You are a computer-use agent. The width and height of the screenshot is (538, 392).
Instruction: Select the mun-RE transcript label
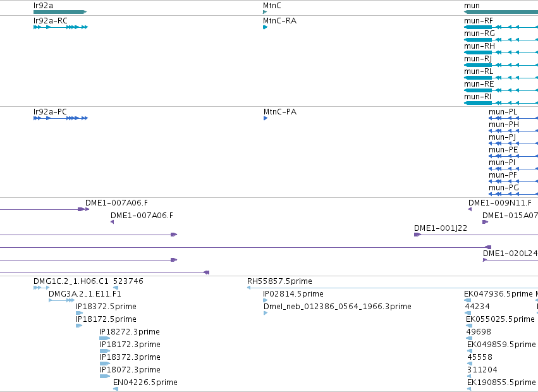479,84
